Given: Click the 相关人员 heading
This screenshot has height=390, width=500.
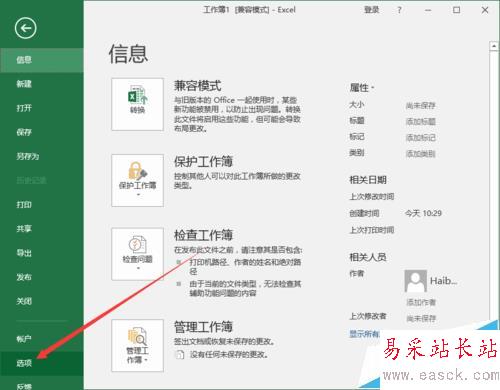Looking at the screenshot, I should point(368,257).
